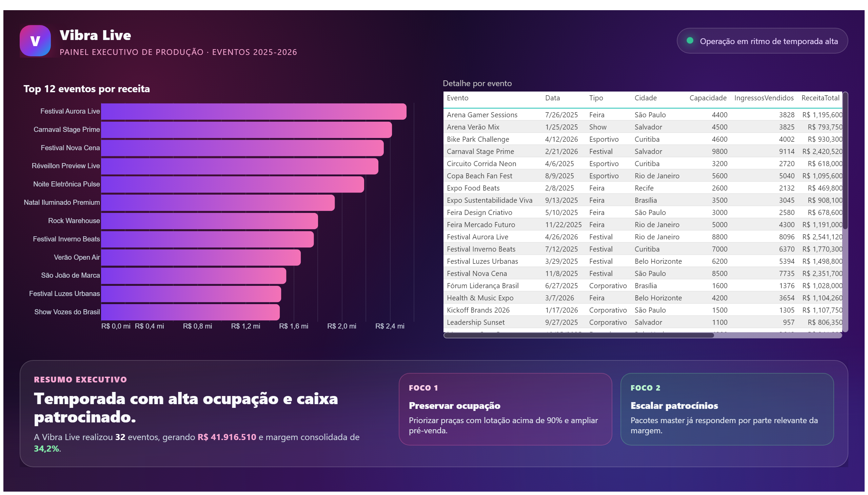Sort table by Tipo column header
The image size is (868, 495).
[x=596, y=98]
